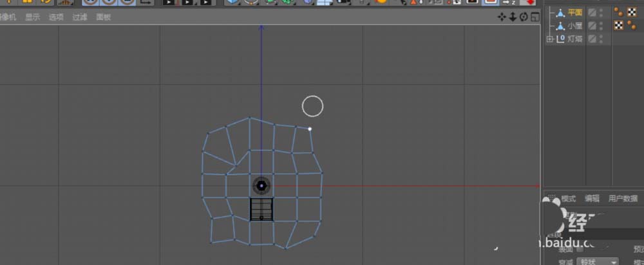The height and width of the screenshot is (265, 644).
Task: Click the 灯塔 null object icon
Action: 560,39
